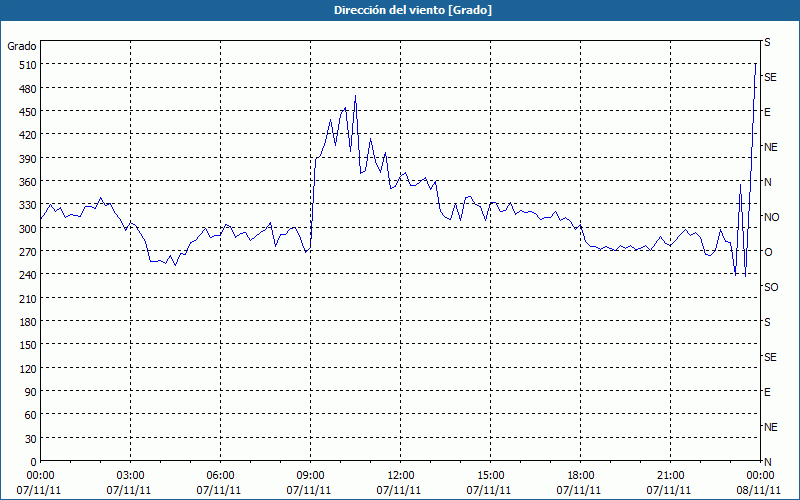Click the 15:00 time axis label
Image resolution: width=800 pixels, height=500 pixels.
coord(490,476)
